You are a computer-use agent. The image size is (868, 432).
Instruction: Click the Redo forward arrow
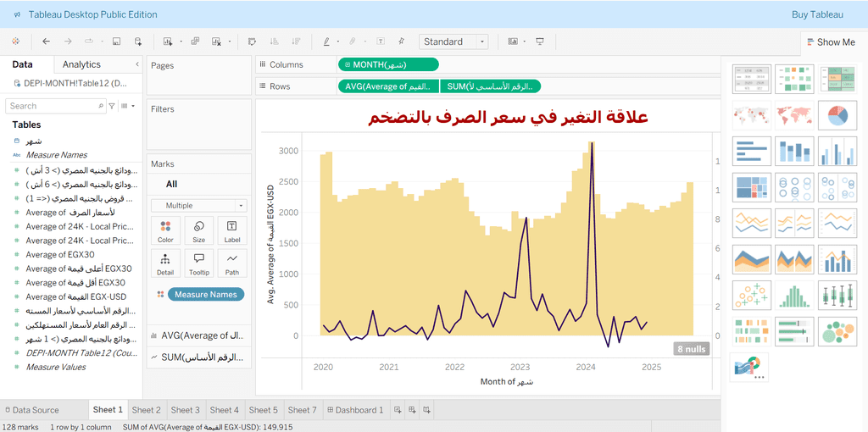[68, 42]
